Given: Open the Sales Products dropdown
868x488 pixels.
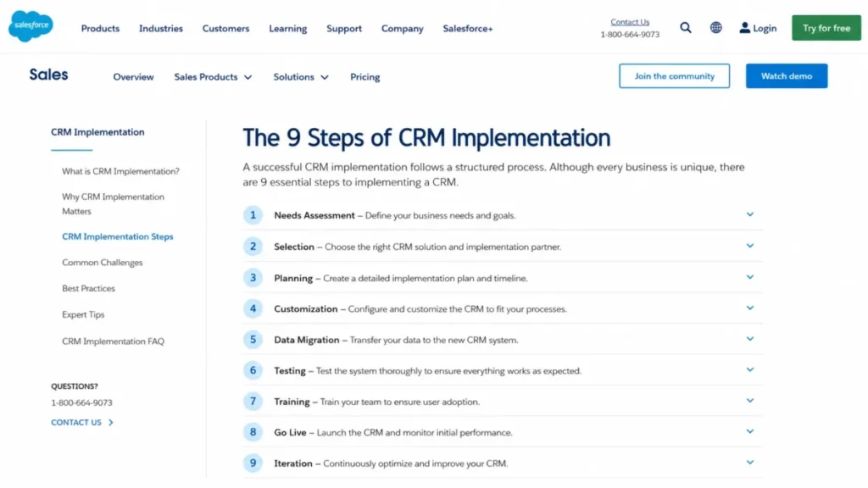Looking at the screenshot, I should click(213, 77).
